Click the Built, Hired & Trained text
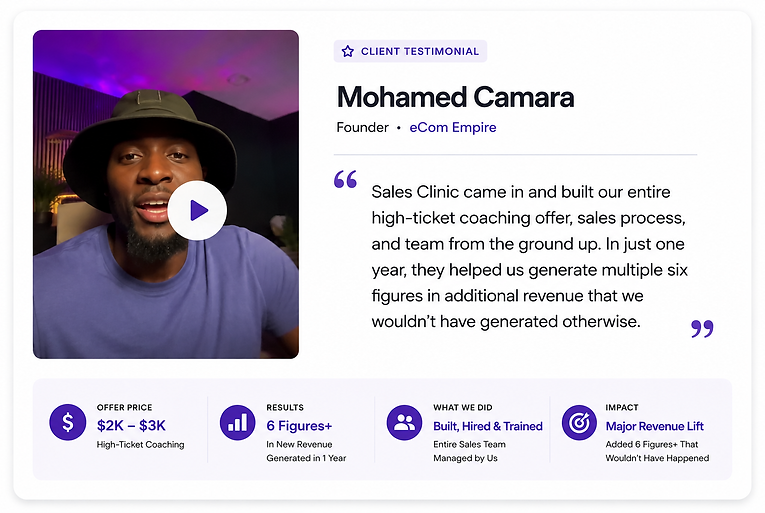Image resolution: width=765 pixels, height=513 pixels. point(488,426)
